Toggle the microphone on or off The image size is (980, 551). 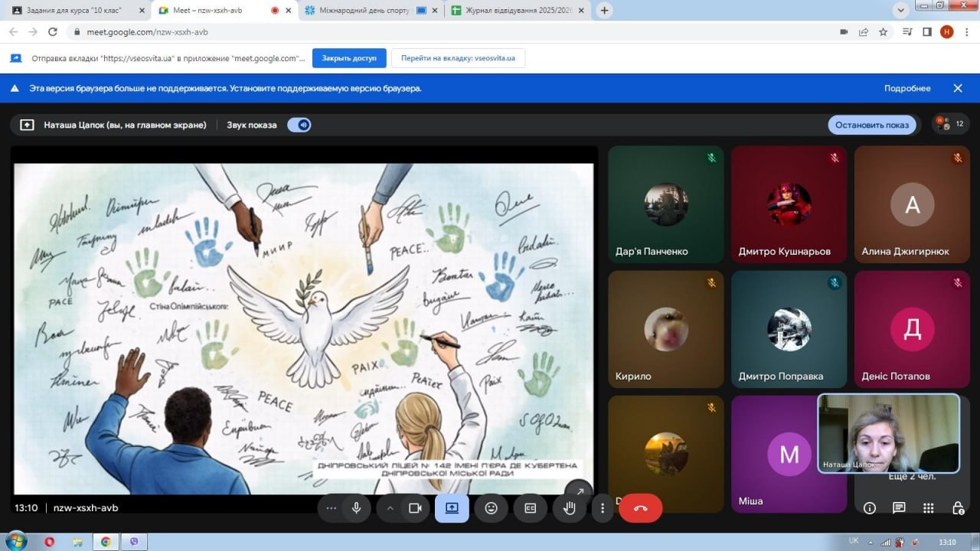[356, 508]
